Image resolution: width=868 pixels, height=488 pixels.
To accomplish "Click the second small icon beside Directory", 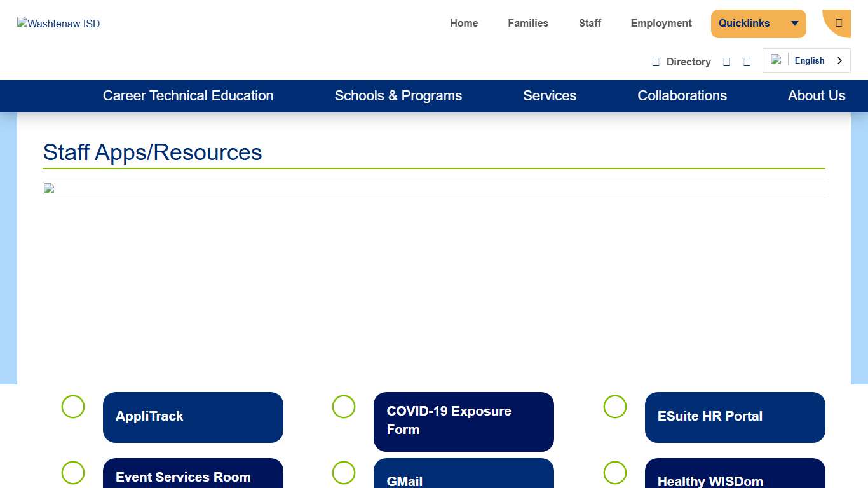I will pyautogui.click(x=747, y=61).
